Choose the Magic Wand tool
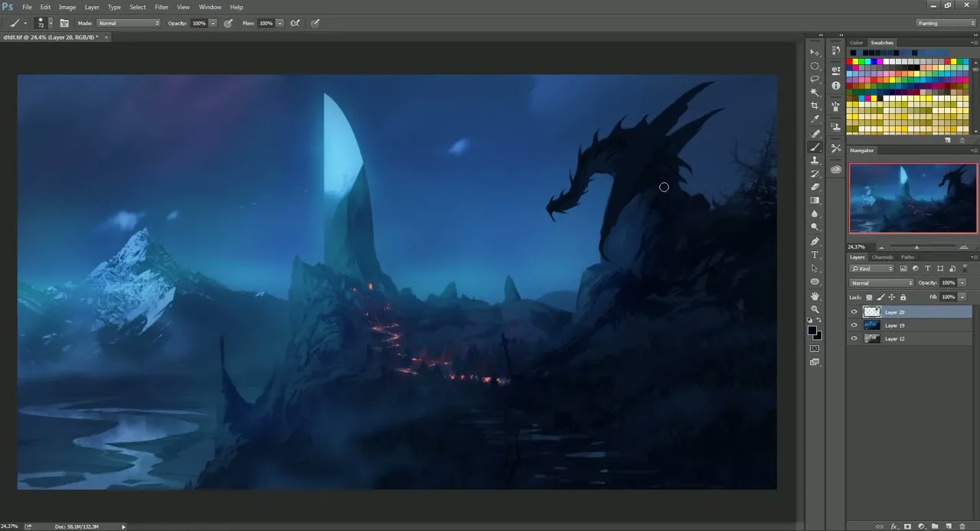The image size is (980, 531). coord(815,92)
